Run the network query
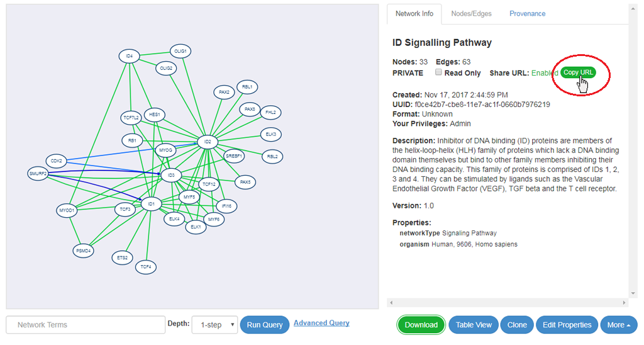 click(x=265, y=325)
